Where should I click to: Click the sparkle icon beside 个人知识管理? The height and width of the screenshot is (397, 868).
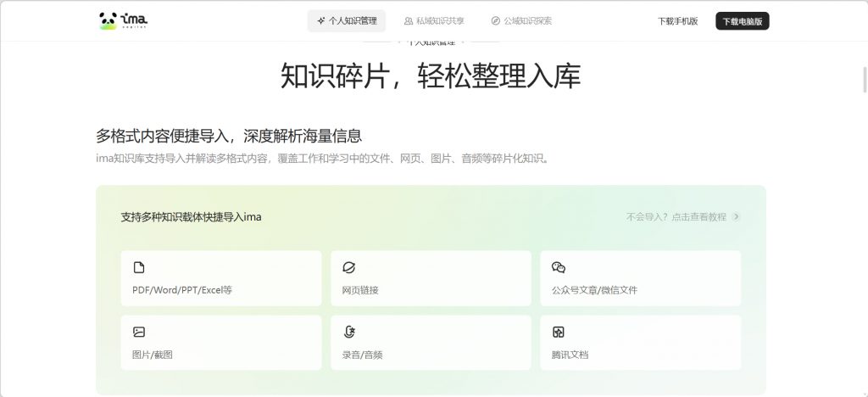[x=321, y=21]
